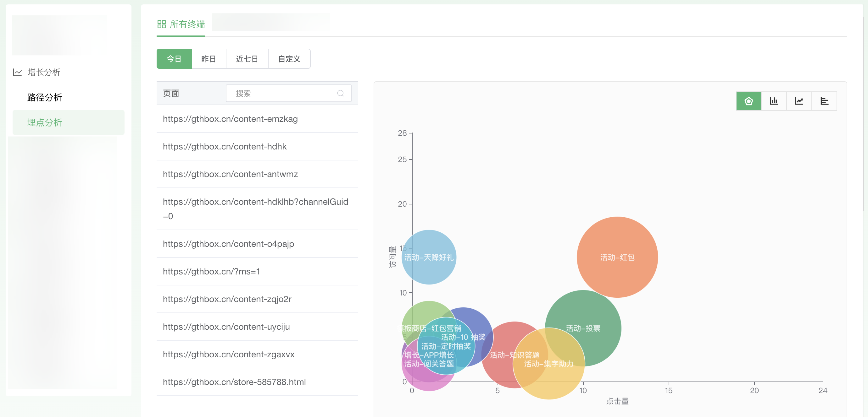Collapse the 增长分析 sidebar menu

click(x=44, y=72)
